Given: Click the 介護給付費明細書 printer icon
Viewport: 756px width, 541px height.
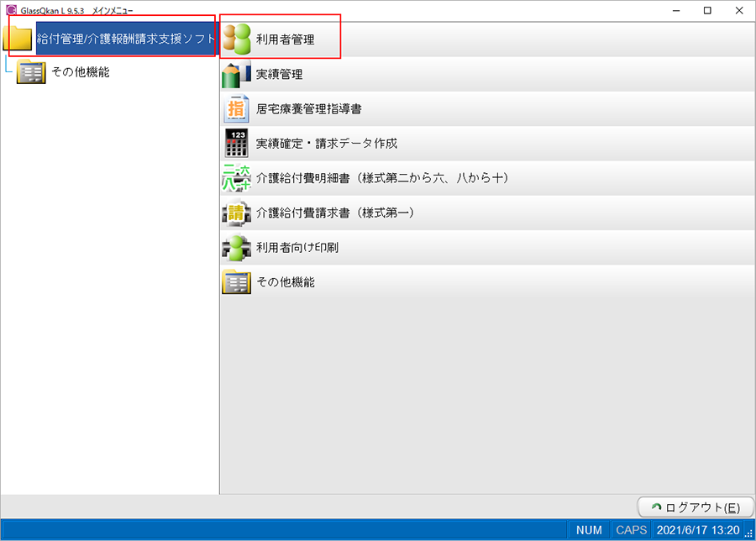Looking at the screenshot, I should pyautogui.click(x=237, y=178).
